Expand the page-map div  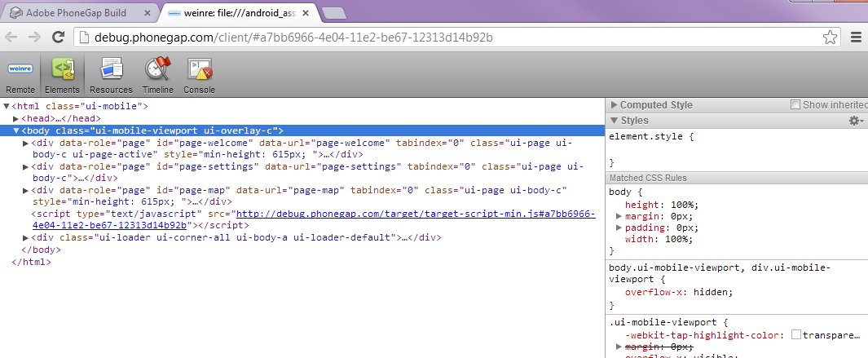(x=25, y=190)
